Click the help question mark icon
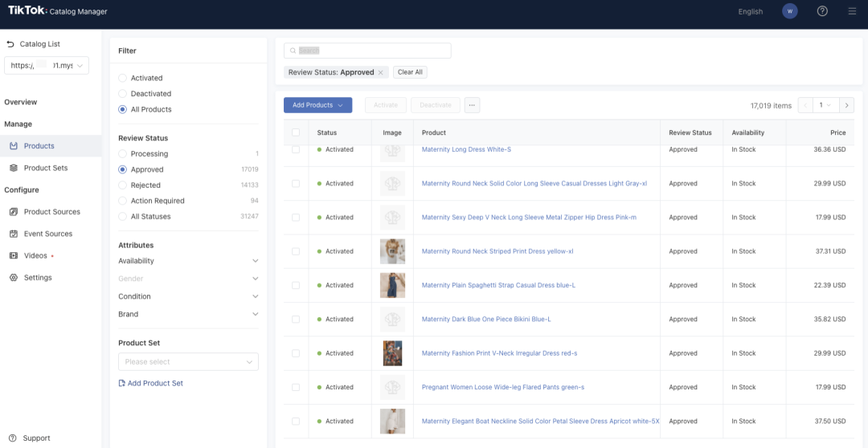The image size is (868, 448). pos(822,11)
